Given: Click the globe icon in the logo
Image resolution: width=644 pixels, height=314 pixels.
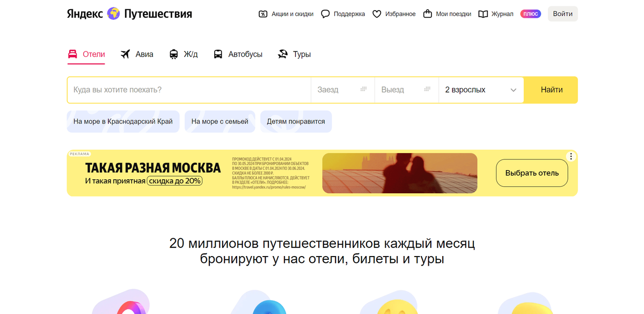Looking at the screenshot, I should [x=114, y=13].
